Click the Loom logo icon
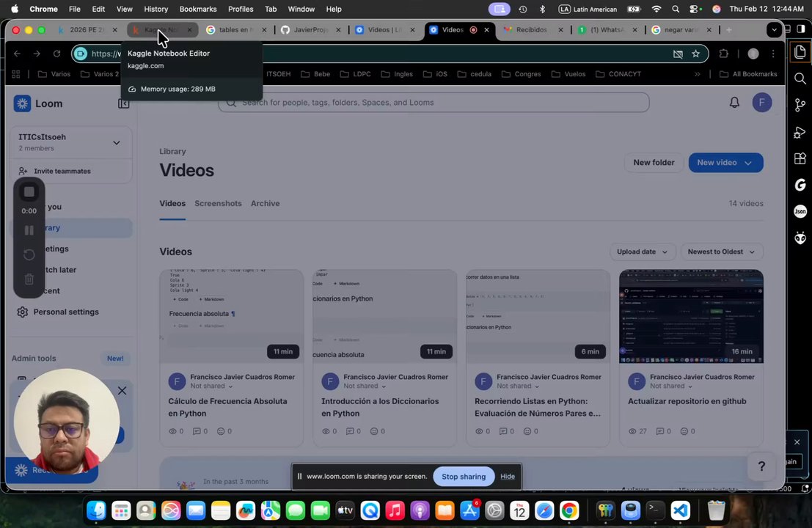 pos(22,103)
